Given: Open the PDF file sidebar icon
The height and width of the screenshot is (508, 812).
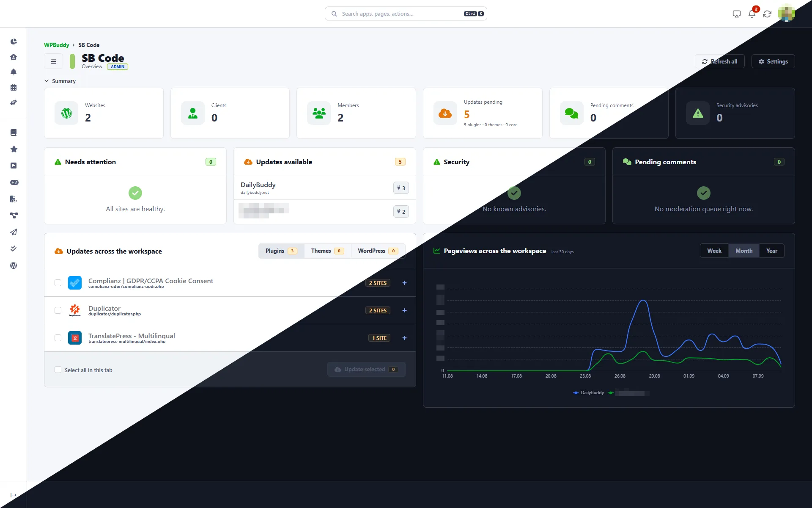Looking at the screenshot, I should click(x=14, y=199).
